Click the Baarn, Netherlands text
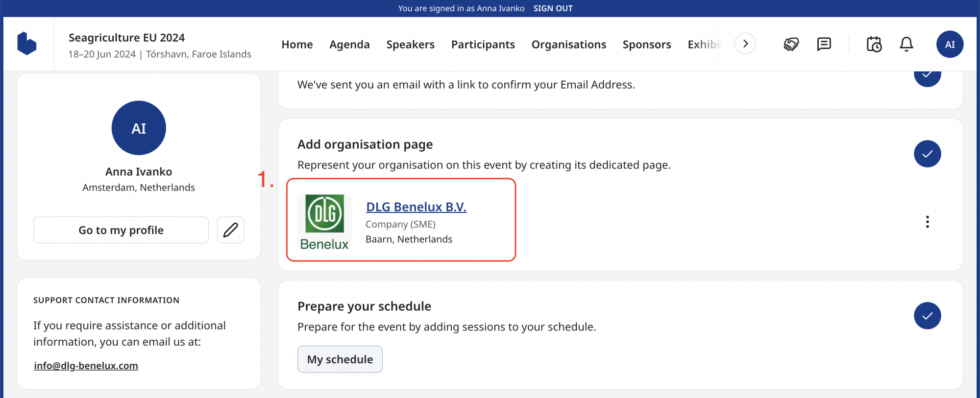Screen dimensions: 980x398 (409, 239)
